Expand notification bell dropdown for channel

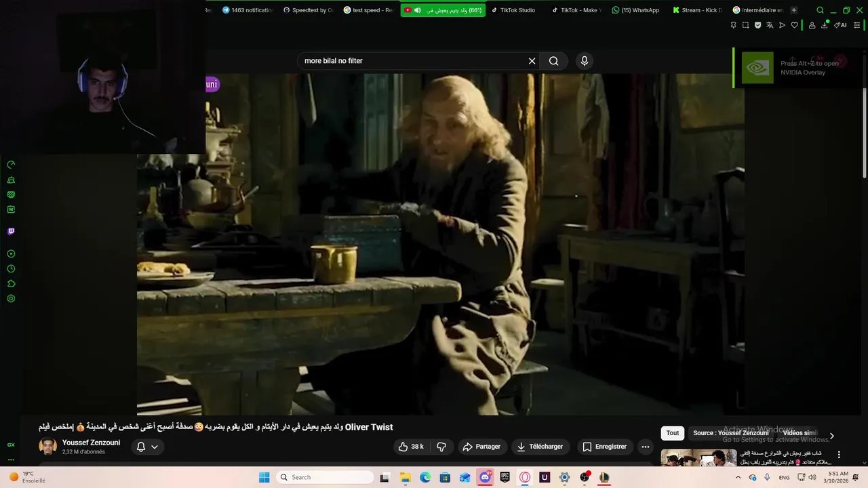[x=147, y=447]
